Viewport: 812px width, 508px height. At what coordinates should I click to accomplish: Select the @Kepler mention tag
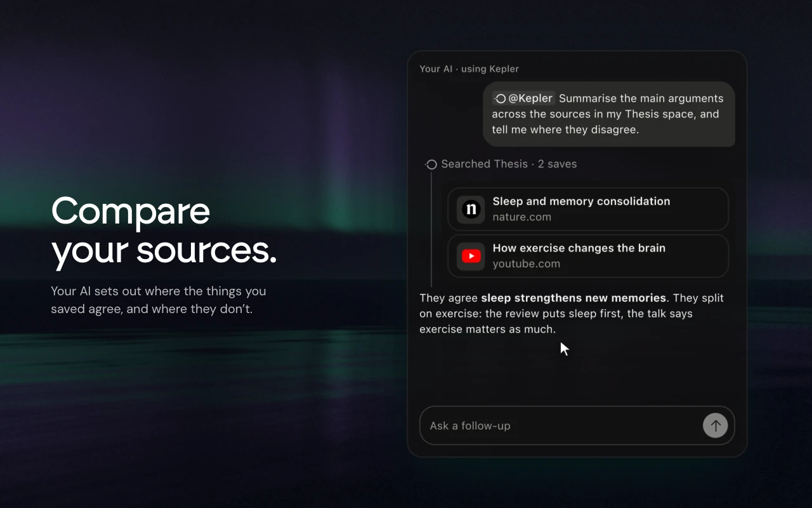pos(523,98)
